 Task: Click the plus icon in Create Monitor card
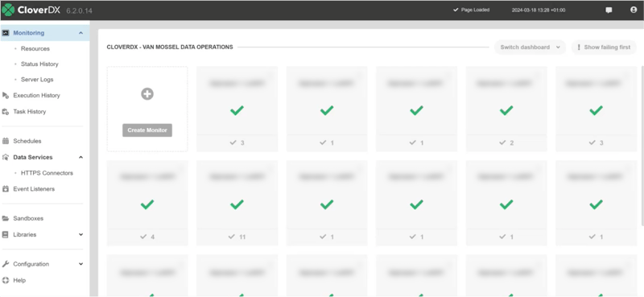click(147, 94)
